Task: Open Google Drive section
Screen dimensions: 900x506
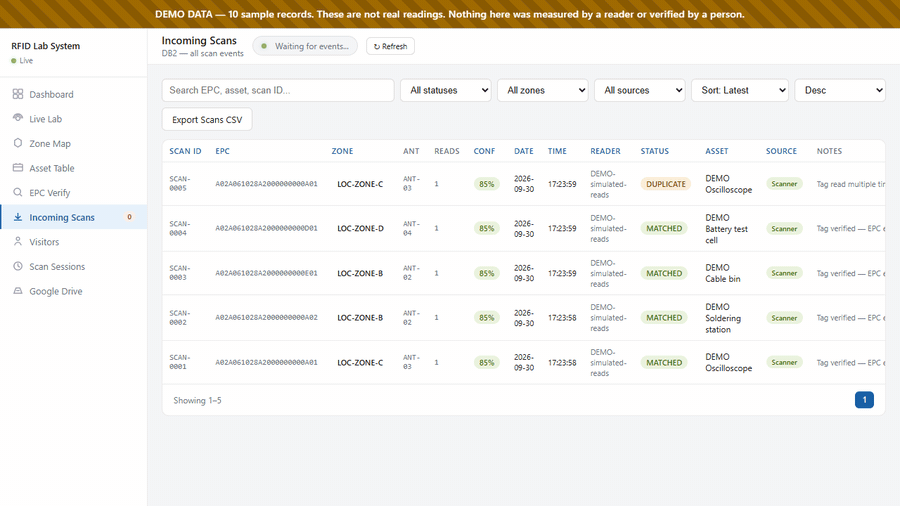Action: point(73,291)
